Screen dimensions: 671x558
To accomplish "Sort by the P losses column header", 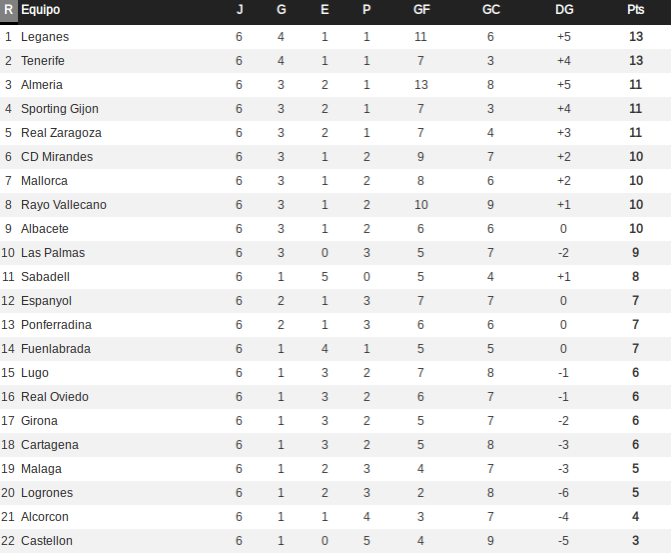I will (x=366, y=10).
